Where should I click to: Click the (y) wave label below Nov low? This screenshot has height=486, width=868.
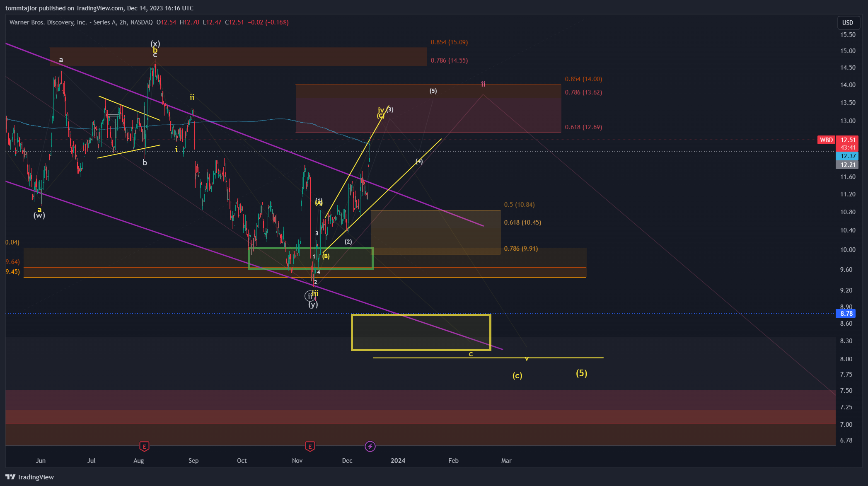point(313,305)
